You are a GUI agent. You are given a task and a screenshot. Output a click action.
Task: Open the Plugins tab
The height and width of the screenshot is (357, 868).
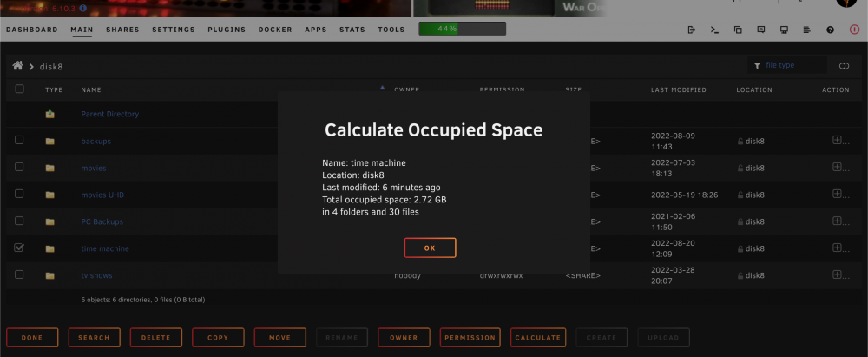[227, 30]
